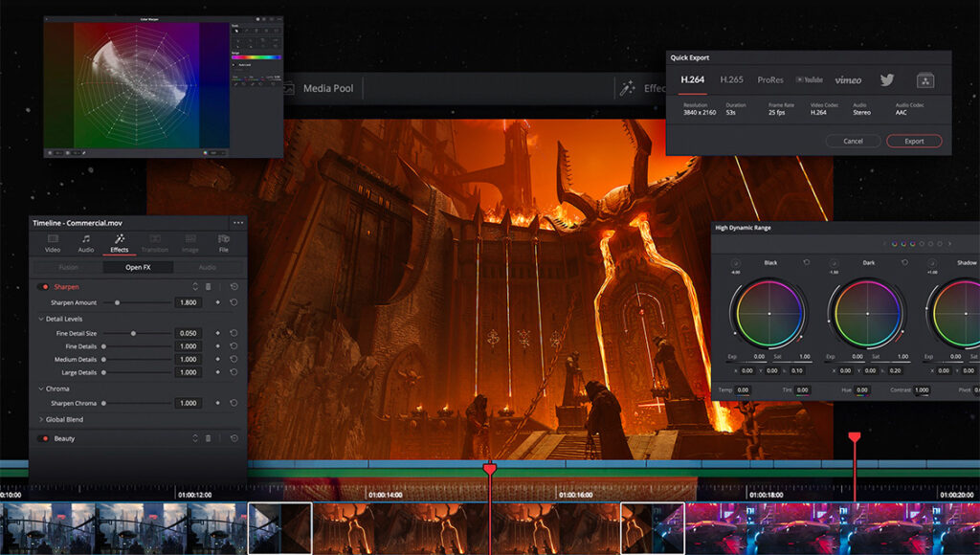The image size is (980, 555).
Task: Open the Video tab icon in Timeline inspector
Action: click(53, 239)
